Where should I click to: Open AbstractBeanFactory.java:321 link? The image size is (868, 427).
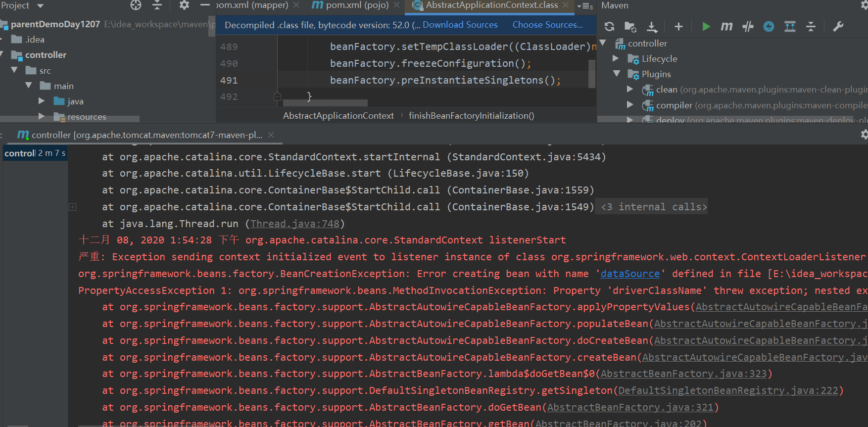tap(630, 407)
